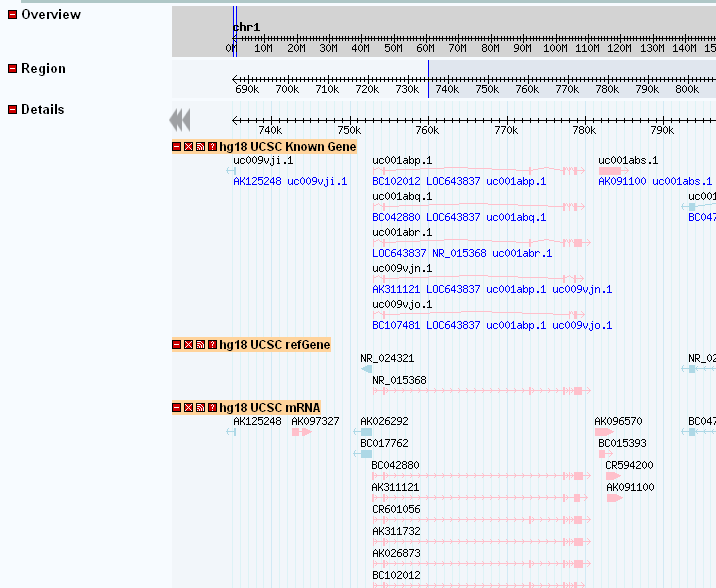Open the BC102012 link under uc001abp.1
The width and height of the screenshot is (716, 588).
[x=396, y=182]
